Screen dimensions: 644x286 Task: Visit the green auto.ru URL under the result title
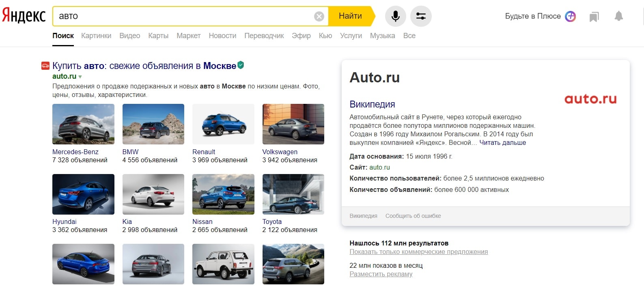(64, 76)
